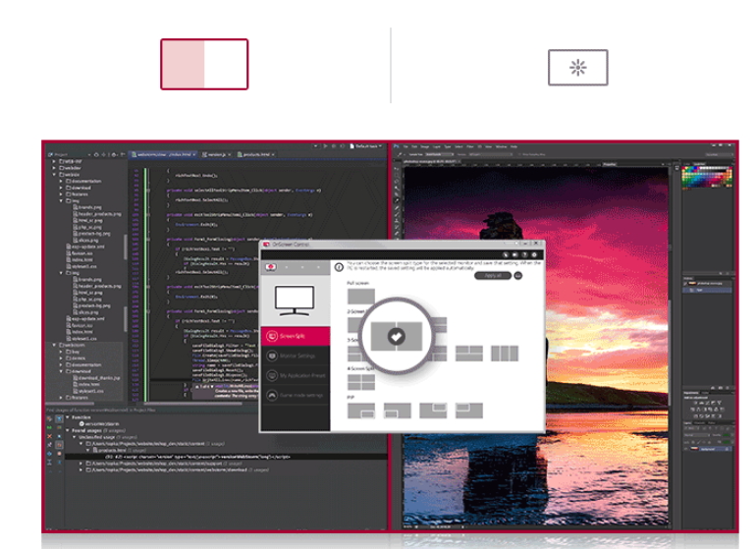This screenshot has height=549, width=756.
Task: Collapse the Function node in Find panel
Action: tap(68, 417)
